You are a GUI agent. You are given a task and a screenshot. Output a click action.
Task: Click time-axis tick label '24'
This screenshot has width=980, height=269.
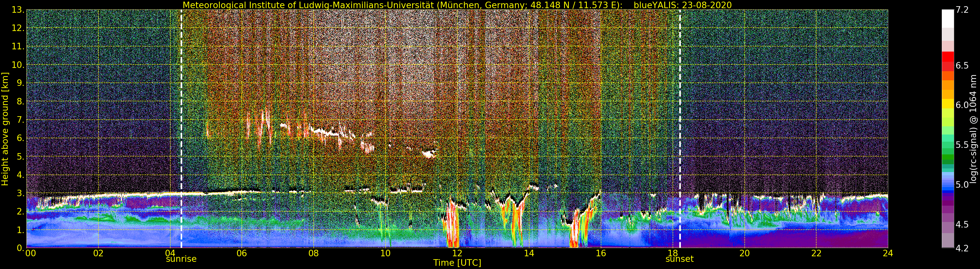click(888, 253)
